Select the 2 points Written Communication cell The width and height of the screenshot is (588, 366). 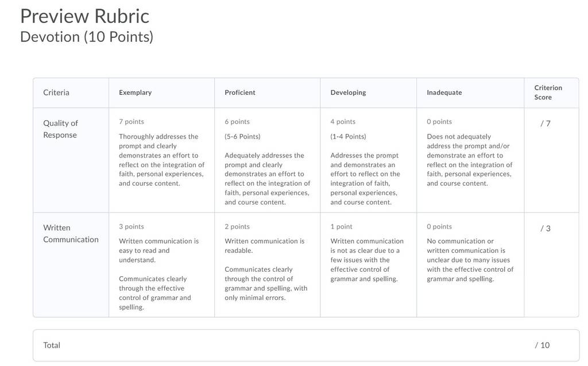[x=268, y=265]
